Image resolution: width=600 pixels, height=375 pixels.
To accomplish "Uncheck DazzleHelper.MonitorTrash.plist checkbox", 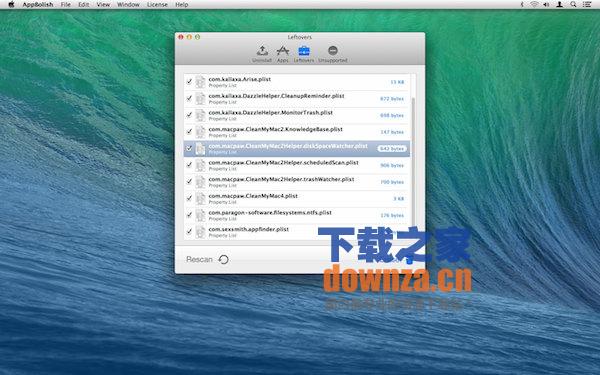I will tap(189, 115).
